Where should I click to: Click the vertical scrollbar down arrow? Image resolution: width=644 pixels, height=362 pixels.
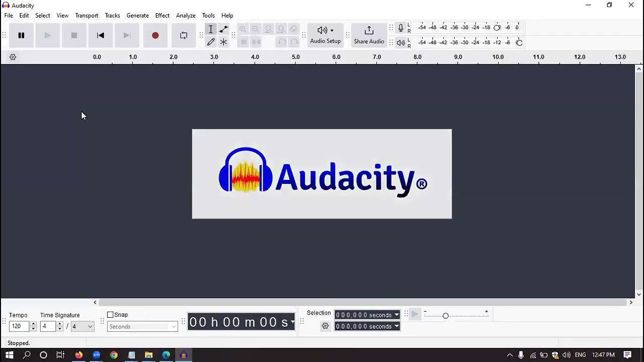[x=639, y=295]
